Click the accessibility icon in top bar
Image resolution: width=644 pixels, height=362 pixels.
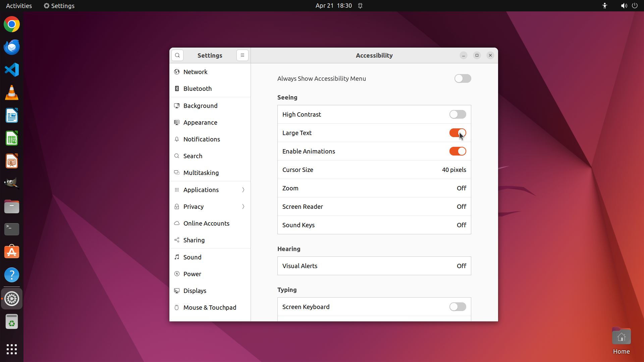tap(604, 6)
